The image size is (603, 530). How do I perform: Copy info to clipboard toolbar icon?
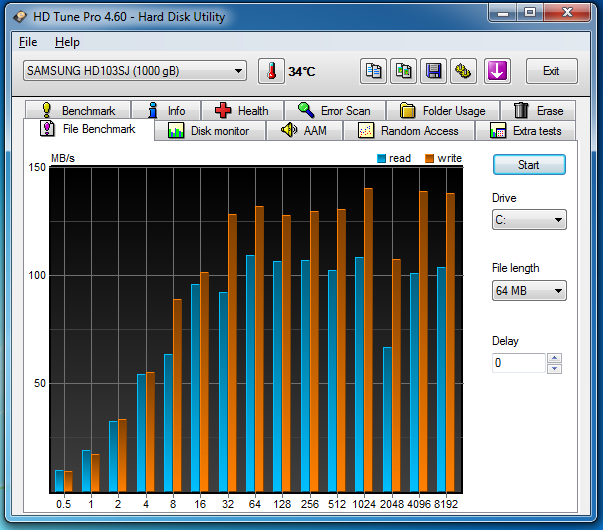373,71
